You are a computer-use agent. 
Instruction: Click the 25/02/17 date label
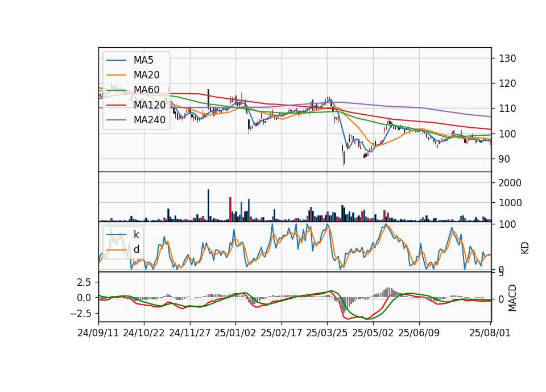281,333
